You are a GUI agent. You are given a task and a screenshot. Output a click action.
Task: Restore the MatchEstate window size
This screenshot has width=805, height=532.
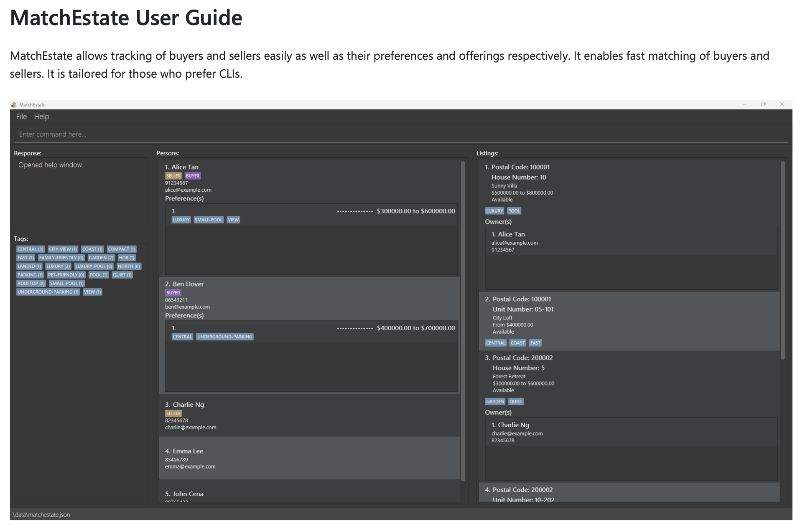pyautogui.click(x=763, y=104)
